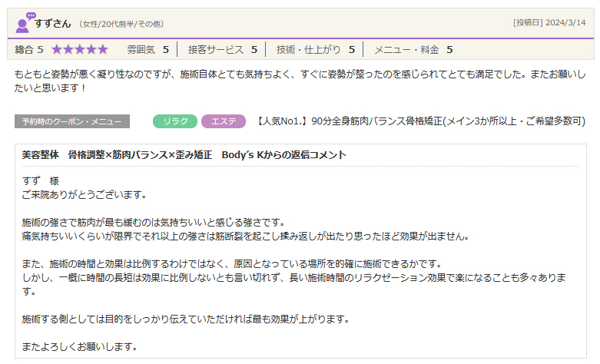This screenshot has height=364, width=600.
Task: Click the ご来院ありがとうございます line in reply
Action: (x=85, y=194)
